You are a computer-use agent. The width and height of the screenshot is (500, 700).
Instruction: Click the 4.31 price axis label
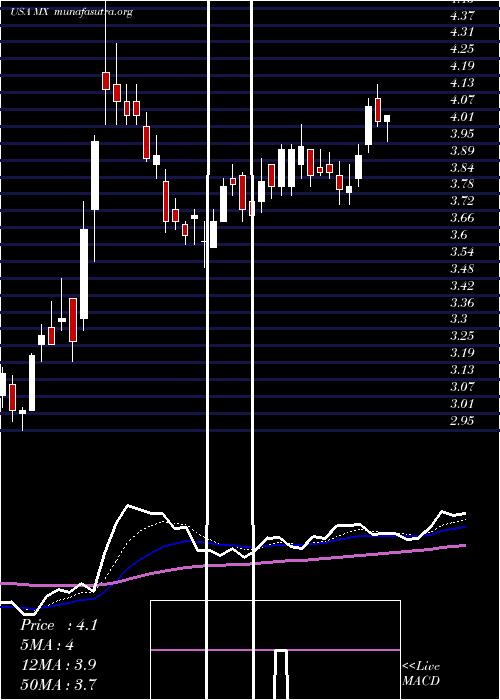[x=462, y=32]
